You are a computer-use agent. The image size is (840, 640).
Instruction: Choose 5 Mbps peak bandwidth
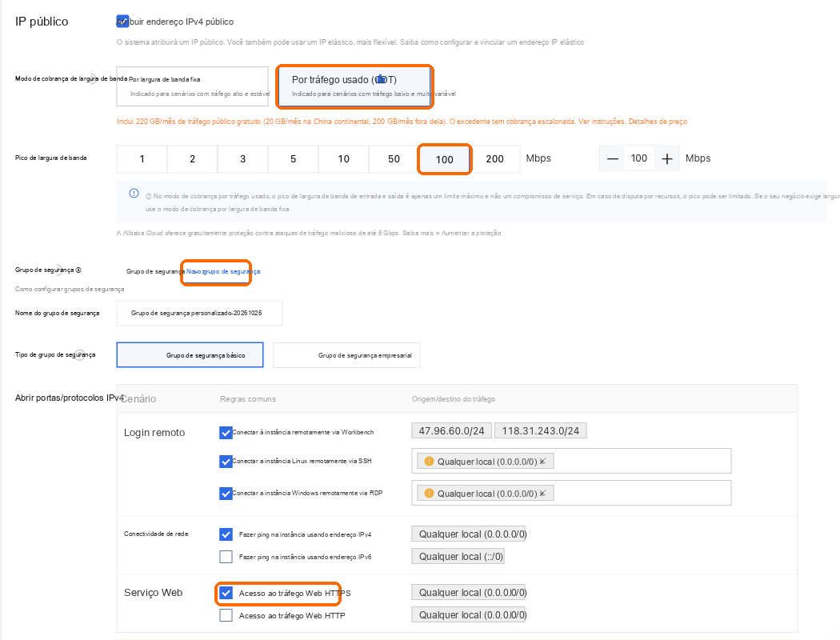tap(293, 159)
